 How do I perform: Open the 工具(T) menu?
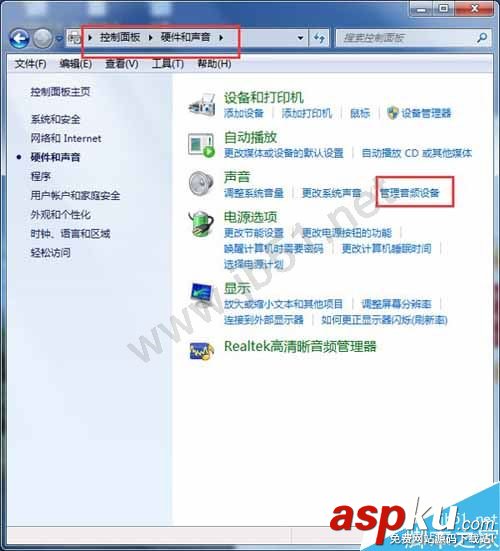pos(168,64)
